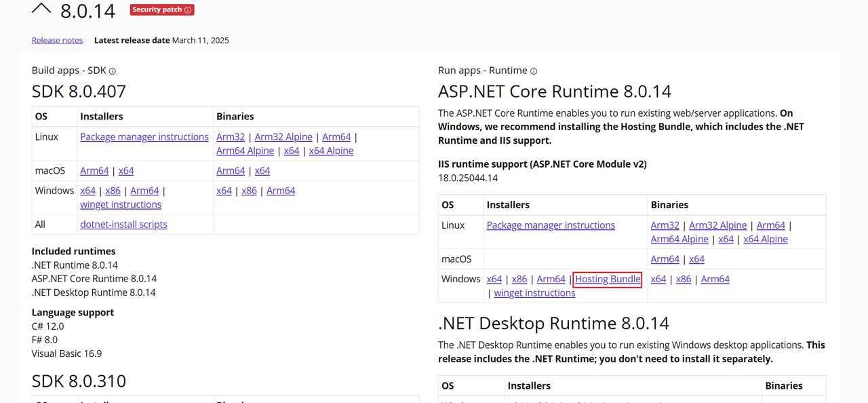Screen dimensions: 868x403
Task: Download SDK 8.0.407 Linux Arm64 Alpine binary
Action: click(x=245, y=151)
